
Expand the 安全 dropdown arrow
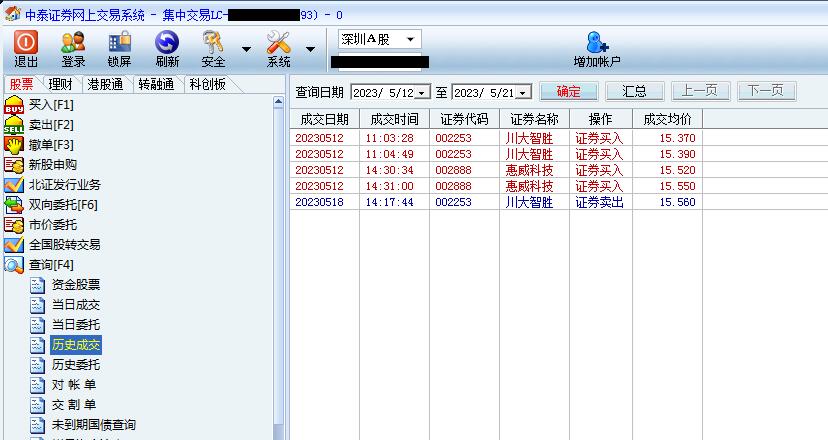(x=246, y=49)
